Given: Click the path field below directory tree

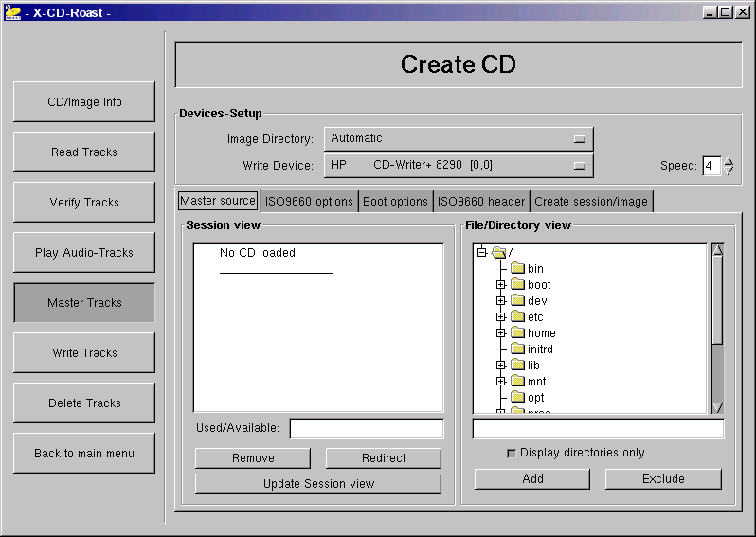Looking at the screenshot, I should pos(598,428).
